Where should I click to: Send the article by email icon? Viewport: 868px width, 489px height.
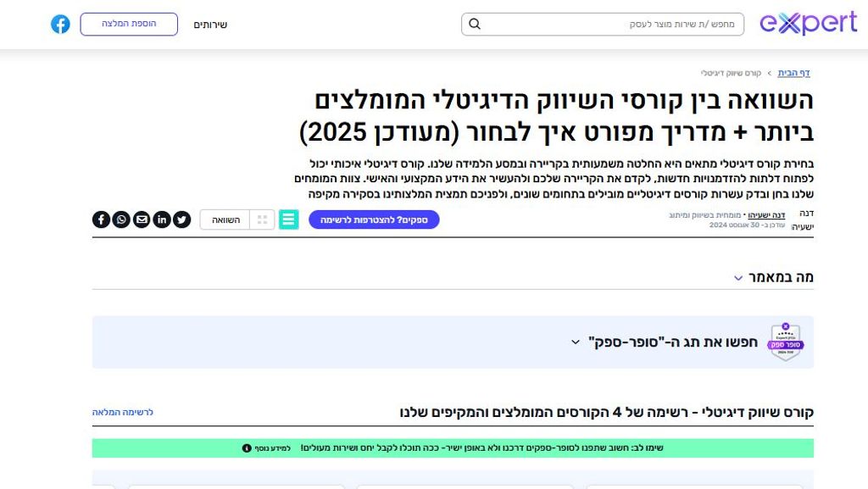click(x=142, y=219)
